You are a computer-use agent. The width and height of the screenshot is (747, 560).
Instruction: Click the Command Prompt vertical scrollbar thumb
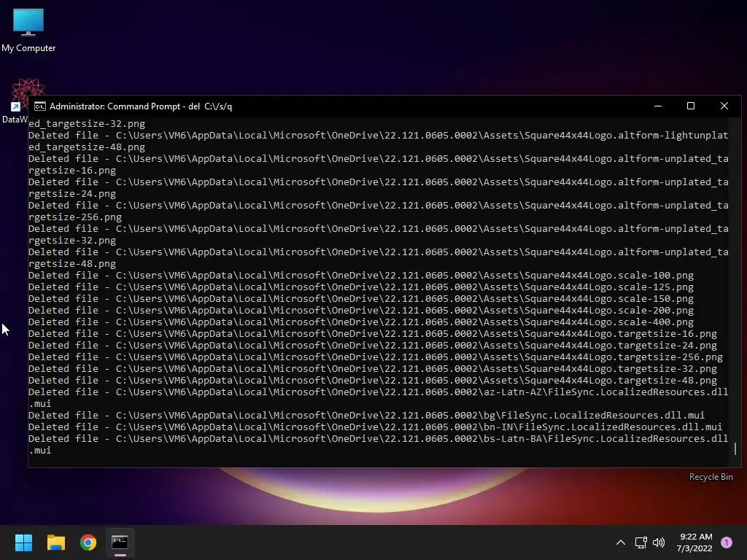(735, 448)
